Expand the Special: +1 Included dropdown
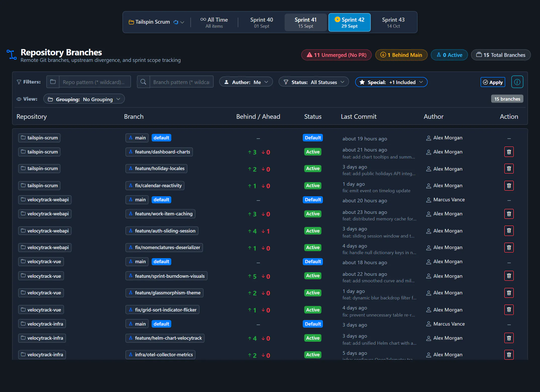The image size is (540, 392). pyautogui.click(x=391, y=82)
